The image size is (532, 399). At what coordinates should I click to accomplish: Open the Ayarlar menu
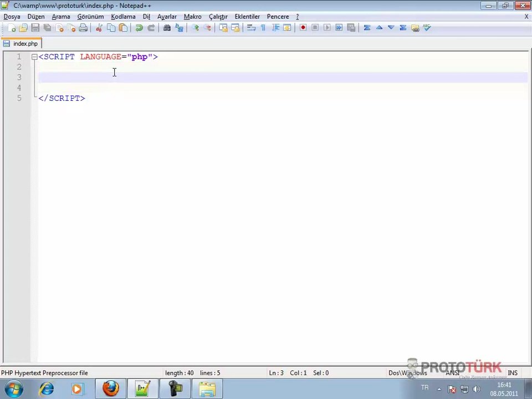click(x=167, y=17)
